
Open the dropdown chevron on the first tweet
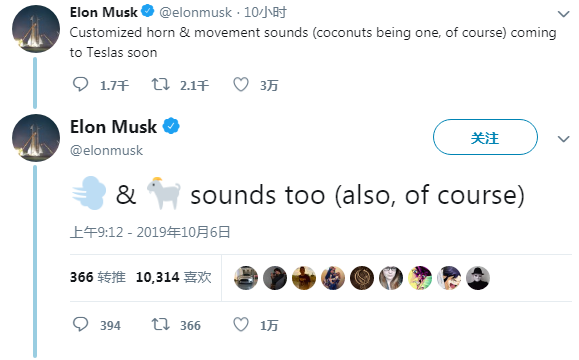(563, 14)
